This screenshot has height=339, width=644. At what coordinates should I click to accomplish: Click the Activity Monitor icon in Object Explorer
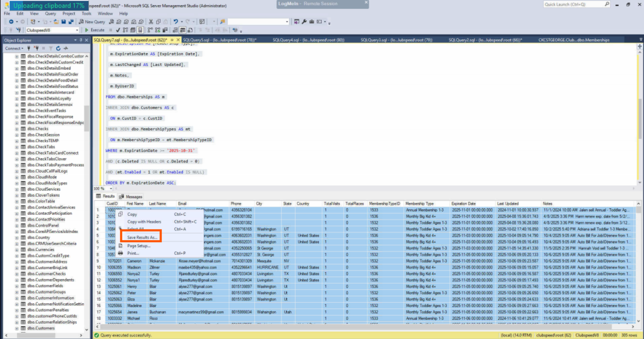click(66, 49)
